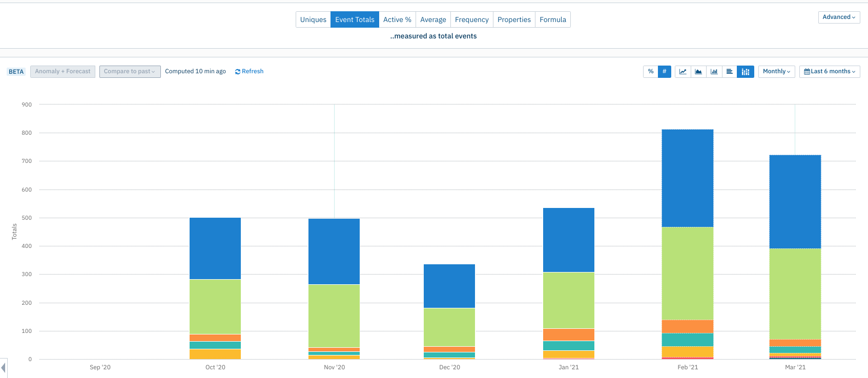
Task: Collapse the left panel arrow icon
Action: (x=4, y=367)
